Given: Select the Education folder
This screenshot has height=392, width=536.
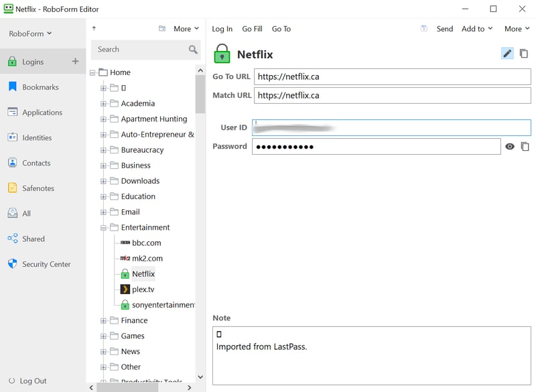Looking at the screenshot, I should 138,196.
